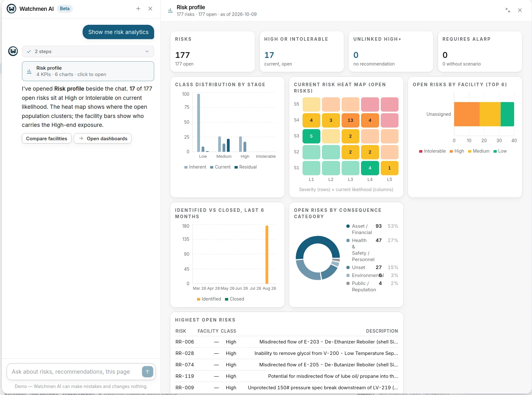Expand the 2 steps dropdown

(88, 52)
